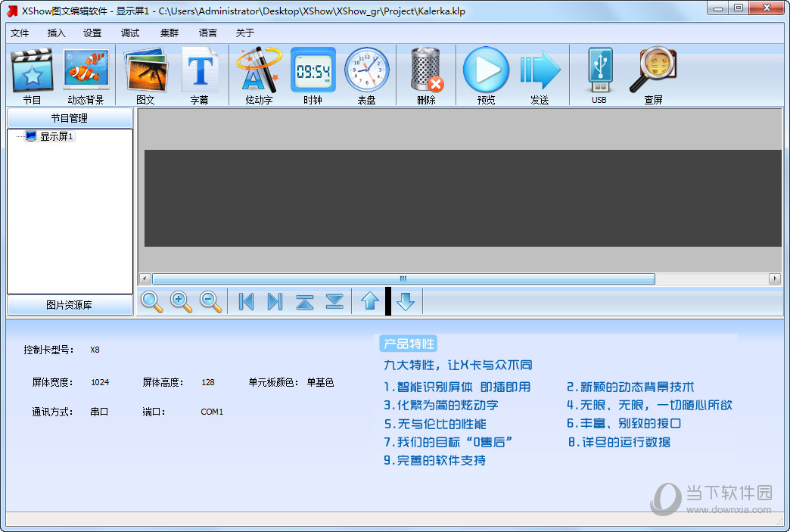790x532 pixels.
Task: Click the move-to-top layer icon
Action: click(305, 302)
